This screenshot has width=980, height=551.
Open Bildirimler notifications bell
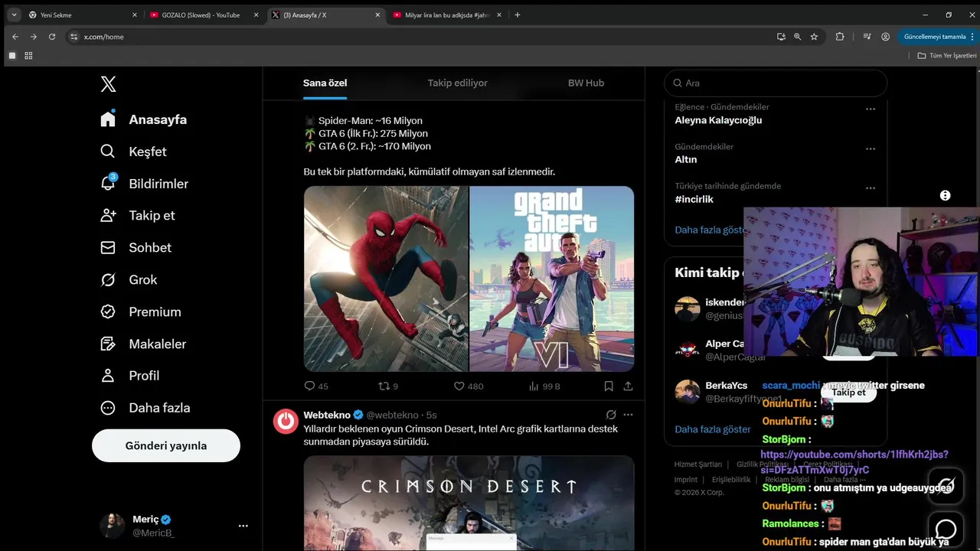tap(108, 184)
